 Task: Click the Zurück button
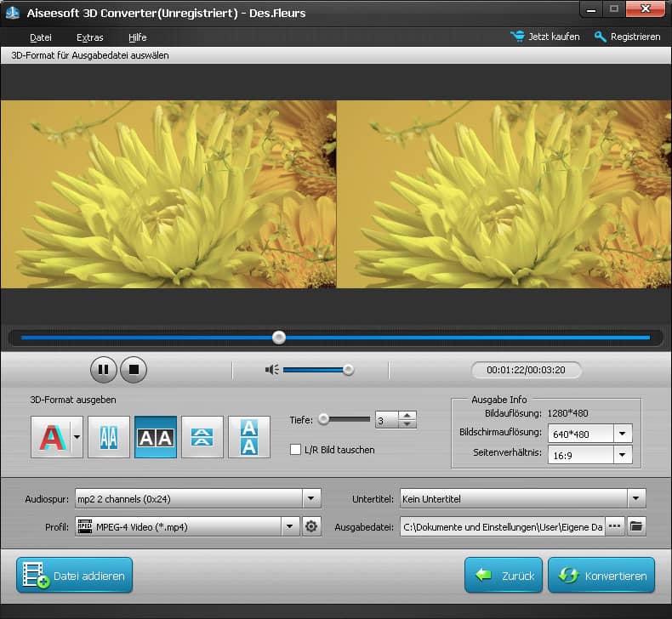(504, 576)
